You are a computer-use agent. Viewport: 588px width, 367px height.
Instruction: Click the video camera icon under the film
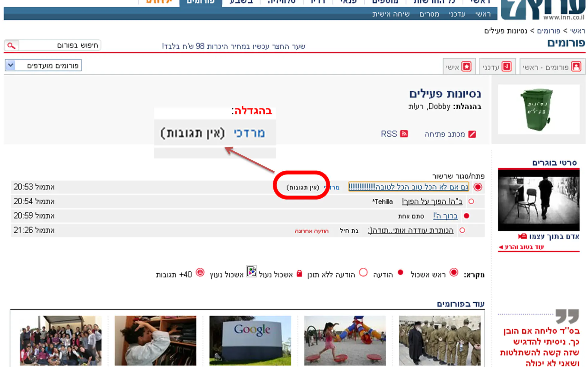522,236
